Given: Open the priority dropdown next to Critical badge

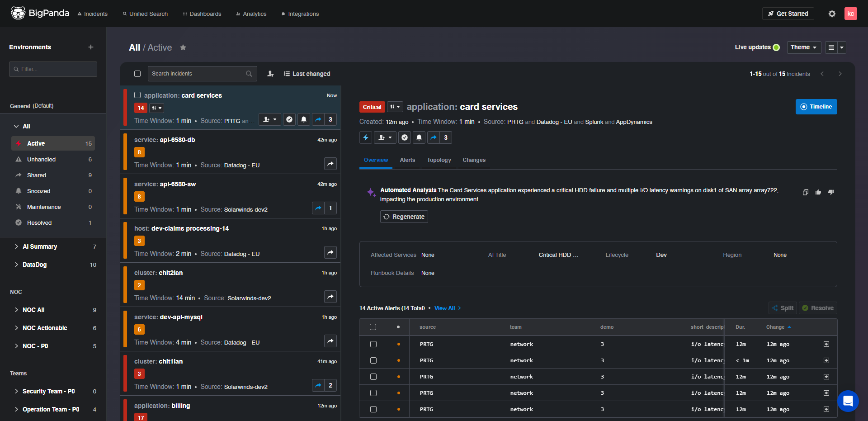Looking at the screenshot, I should click(395, 107).
